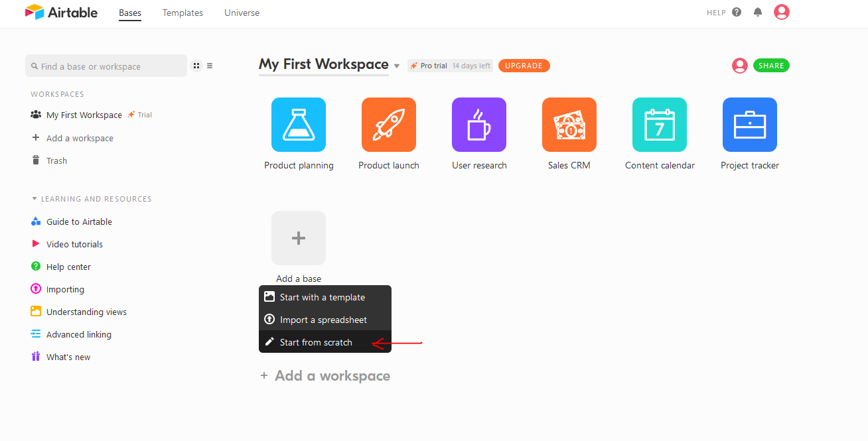The image size is (868, 441).
Task: Choose Start from scratch
Action: tap(325, 342)
